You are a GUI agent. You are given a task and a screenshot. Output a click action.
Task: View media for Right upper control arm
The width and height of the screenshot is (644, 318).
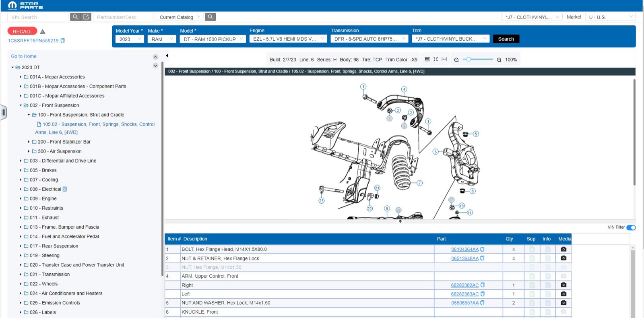coord(563,285)
